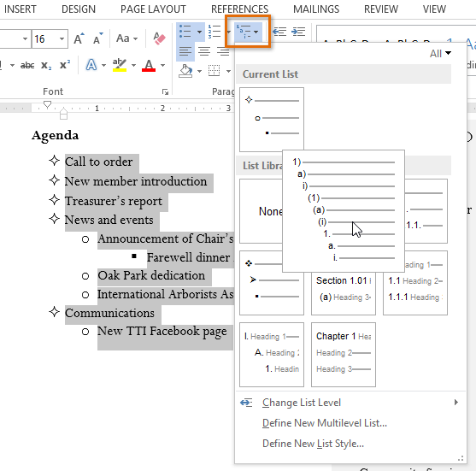476x471 pixels.
Task: Select the Current List bullet thumbnail
Action: click(x=272, y=120)
